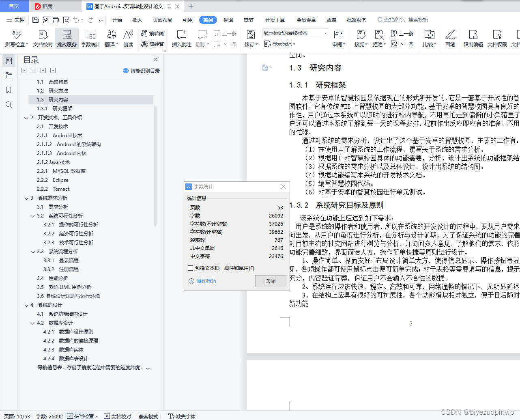Screen dimensions: 520x420
Task: Switch to the 首页 taskbar tab
Action: point(14,6)
